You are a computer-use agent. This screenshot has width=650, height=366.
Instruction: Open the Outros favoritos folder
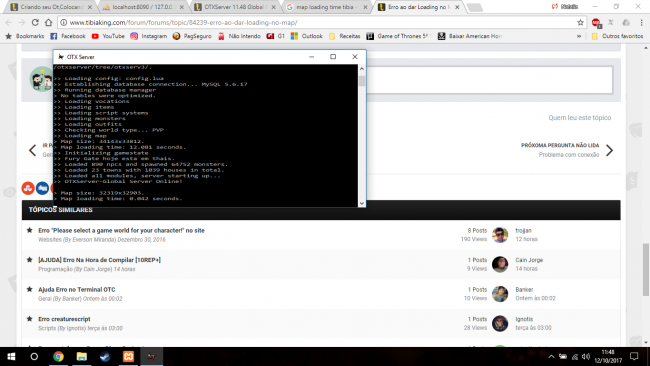617,36
